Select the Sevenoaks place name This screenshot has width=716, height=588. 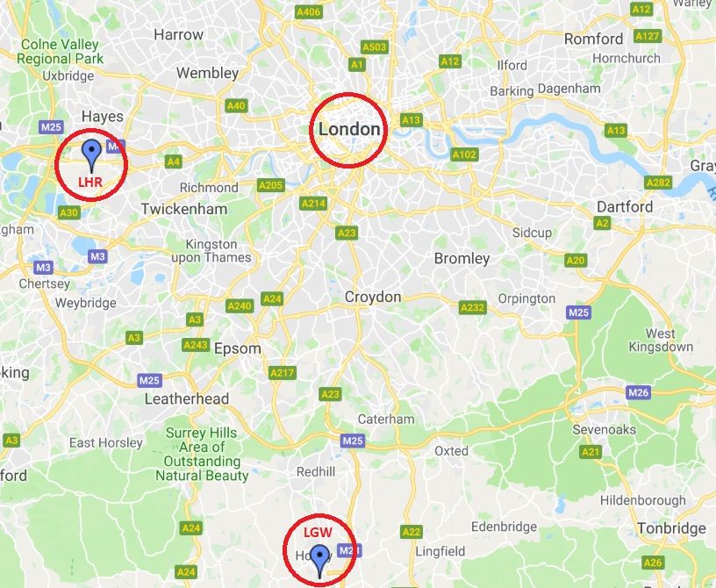[x=604, y=430]
